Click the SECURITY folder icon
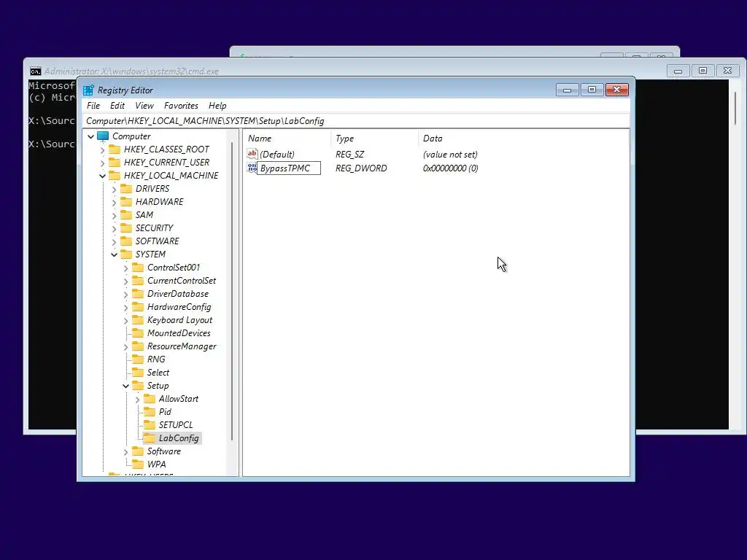Viewport: 747px width, 560px height. coord(126,228)
